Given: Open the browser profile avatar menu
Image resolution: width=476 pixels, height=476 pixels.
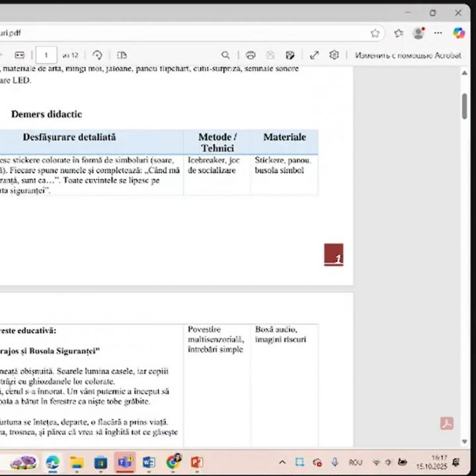Looking at the screenshot, I should [x=418, y=33].
